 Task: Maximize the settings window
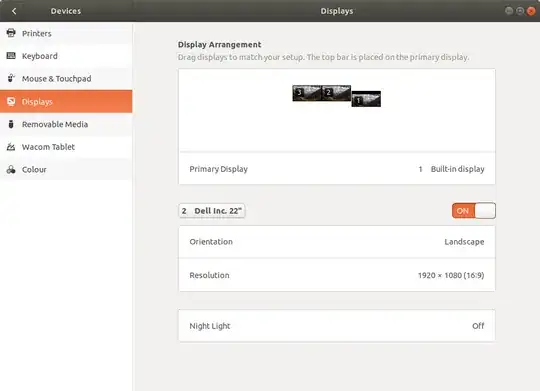520,11
